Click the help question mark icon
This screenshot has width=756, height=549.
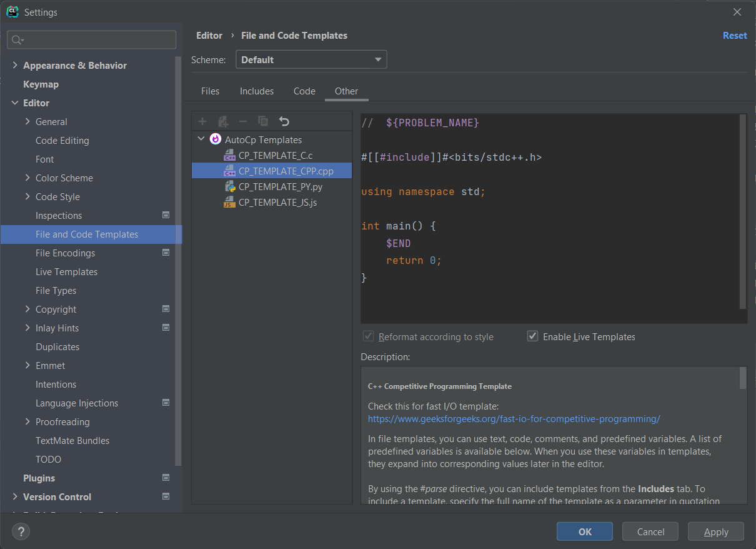[21, 531]
